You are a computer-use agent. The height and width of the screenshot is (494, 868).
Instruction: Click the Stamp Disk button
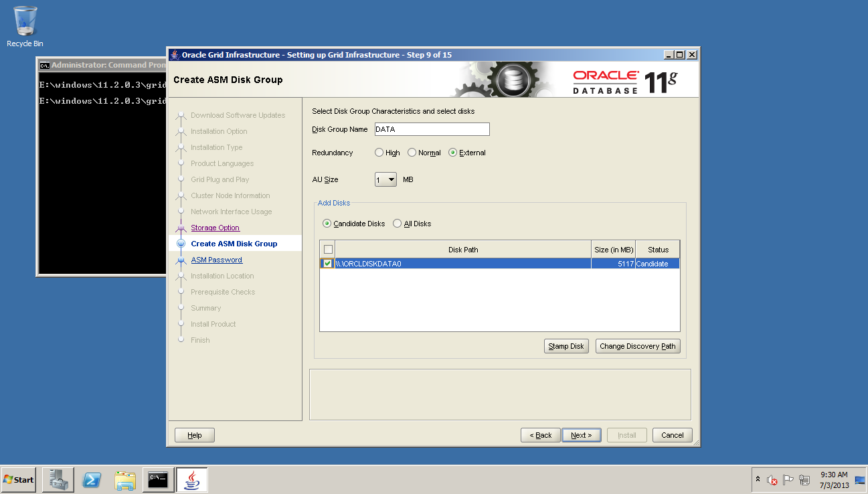pos(566,346)
